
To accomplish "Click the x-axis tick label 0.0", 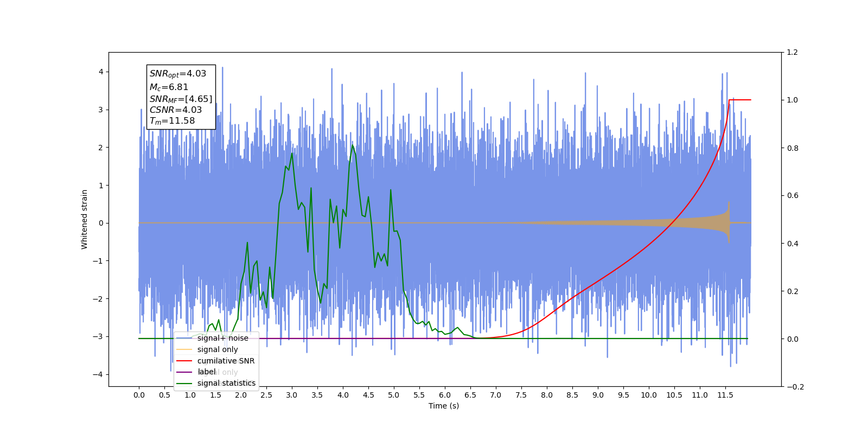I will [139, 395].
